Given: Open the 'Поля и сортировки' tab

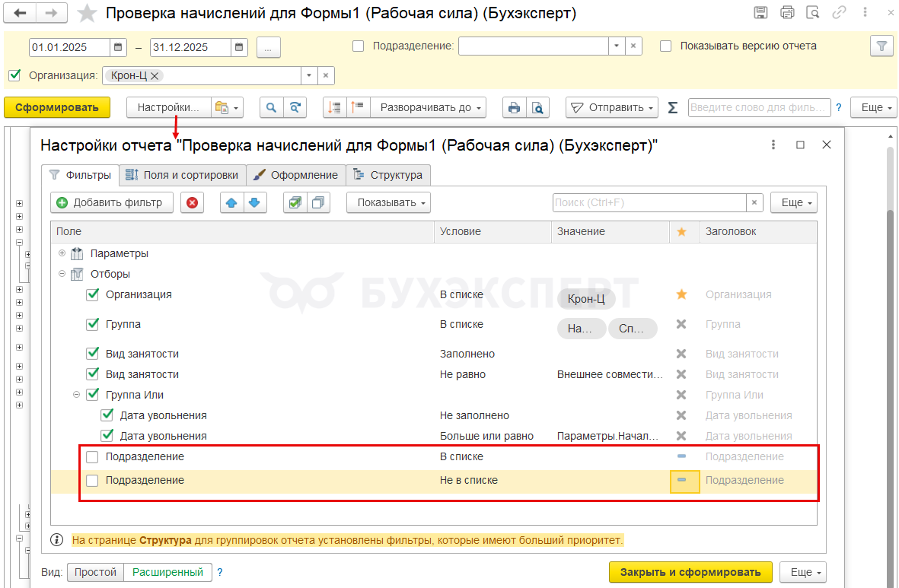Looking at the screenshot, I should [182, 175].
